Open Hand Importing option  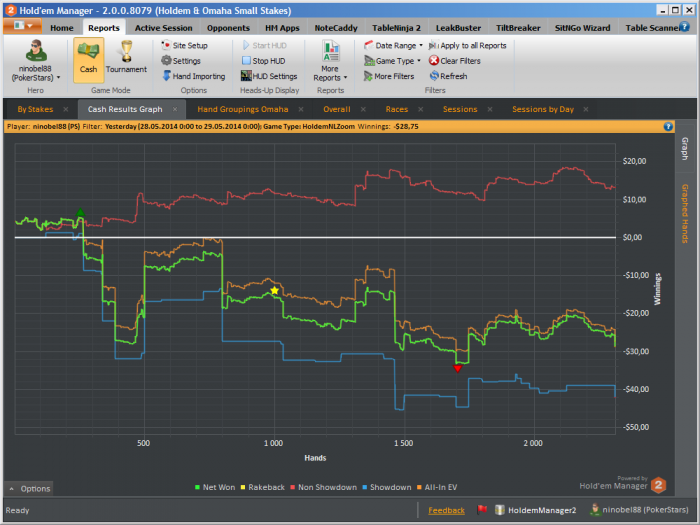click(193, 76)
